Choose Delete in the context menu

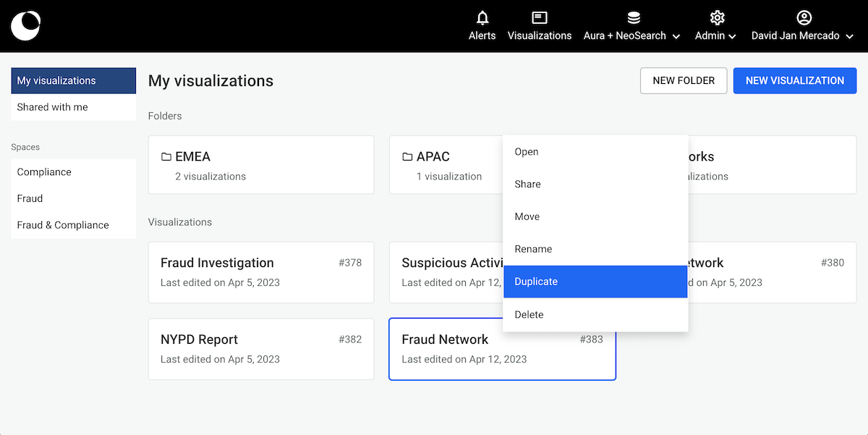point(595,315)
